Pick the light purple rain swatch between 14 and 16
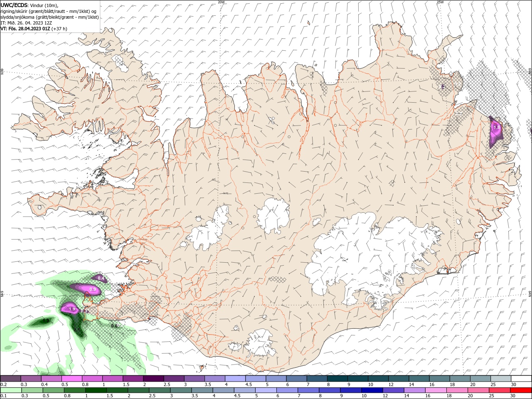532x399 pixels. tap(415, 390)
